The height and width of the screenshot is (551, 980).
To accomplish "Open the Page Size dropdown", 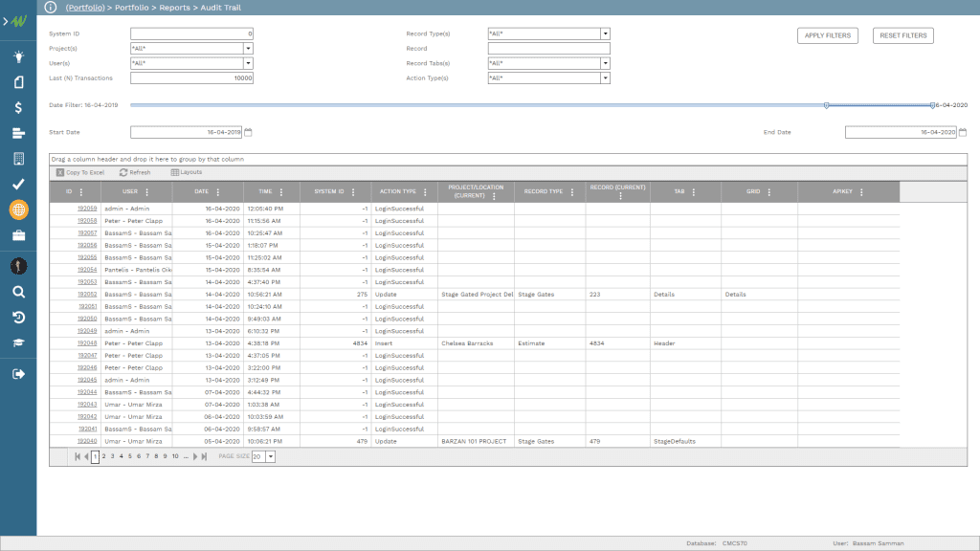I will point(271,456).
